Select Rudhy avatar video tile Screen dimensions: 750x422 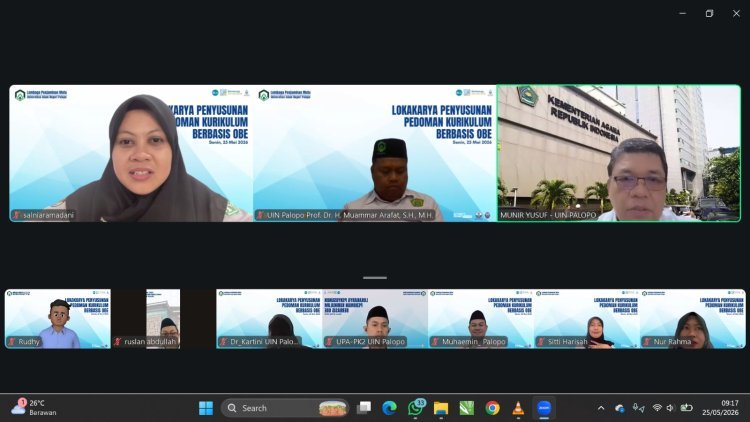58,319
